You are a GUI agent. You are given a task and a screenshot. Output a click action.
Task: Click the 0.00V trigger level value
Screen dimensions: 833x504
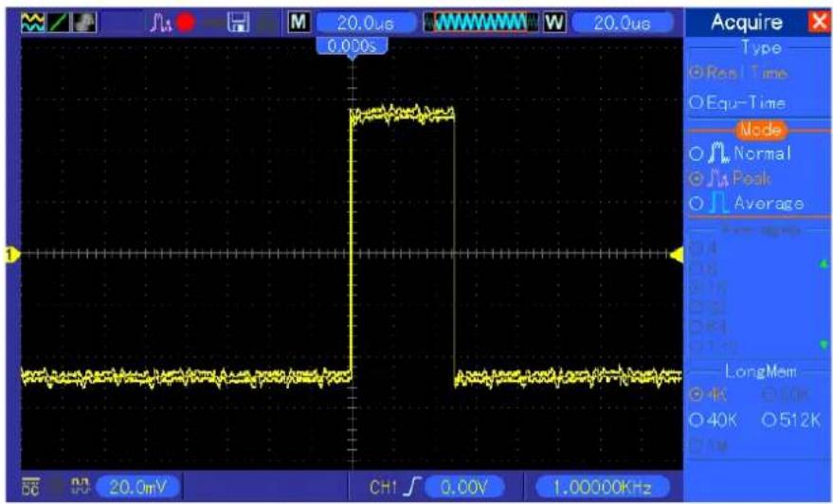pos(465,487)
